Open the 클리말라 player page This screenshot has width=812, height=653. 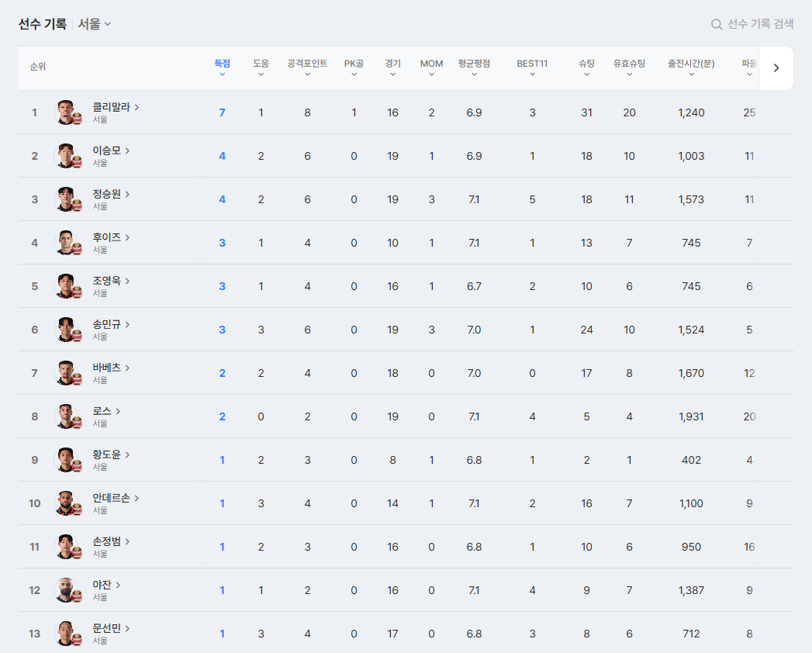(116, 107)
